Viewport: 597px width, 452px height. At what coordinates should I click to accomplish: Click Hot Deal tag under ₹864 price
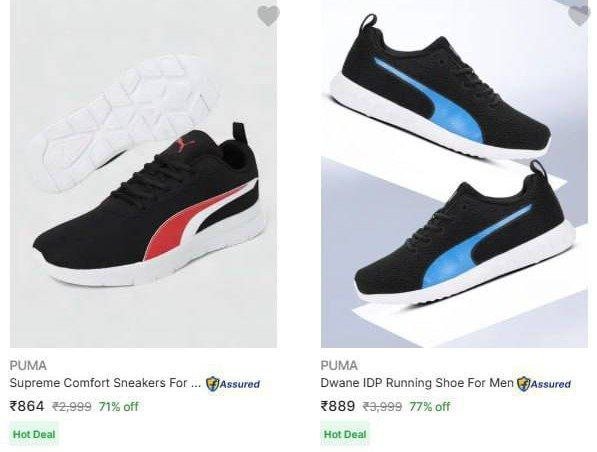click(x=34, y=434)
